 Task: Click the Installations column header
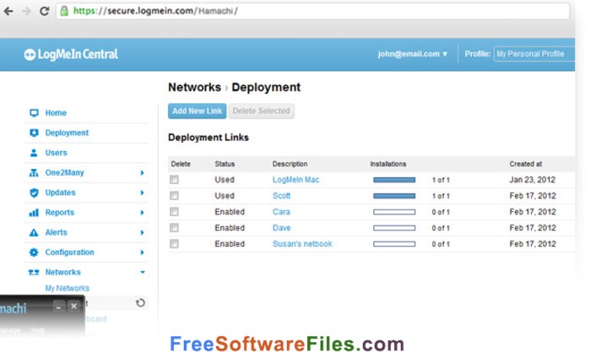tap(388, 164)
